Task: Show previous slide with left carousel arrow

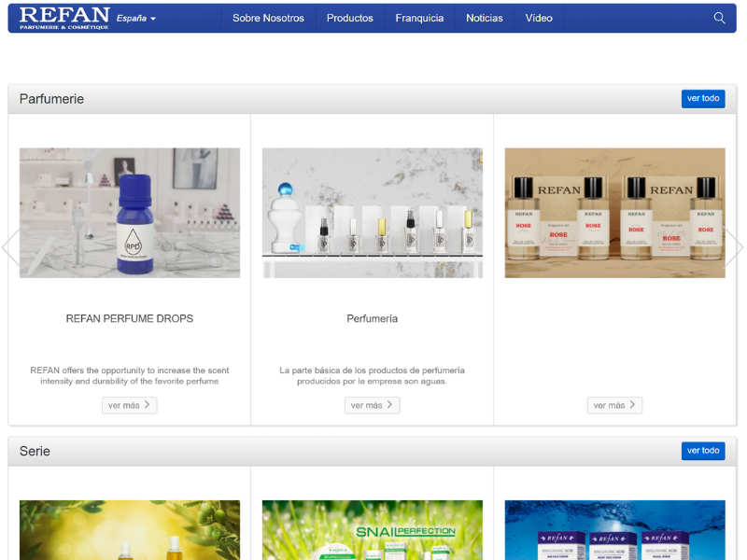Action: [10, 247]
